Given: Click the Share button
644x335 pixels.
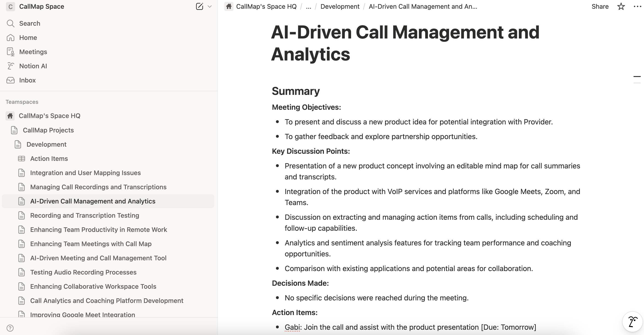Looking at the screenshot, I should (x=600, y=6).
